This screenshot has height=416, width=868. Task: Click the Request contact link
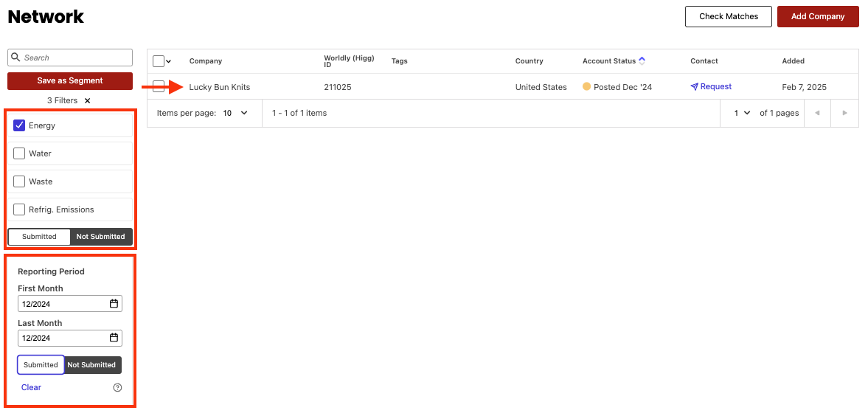[x=716, y=86]
